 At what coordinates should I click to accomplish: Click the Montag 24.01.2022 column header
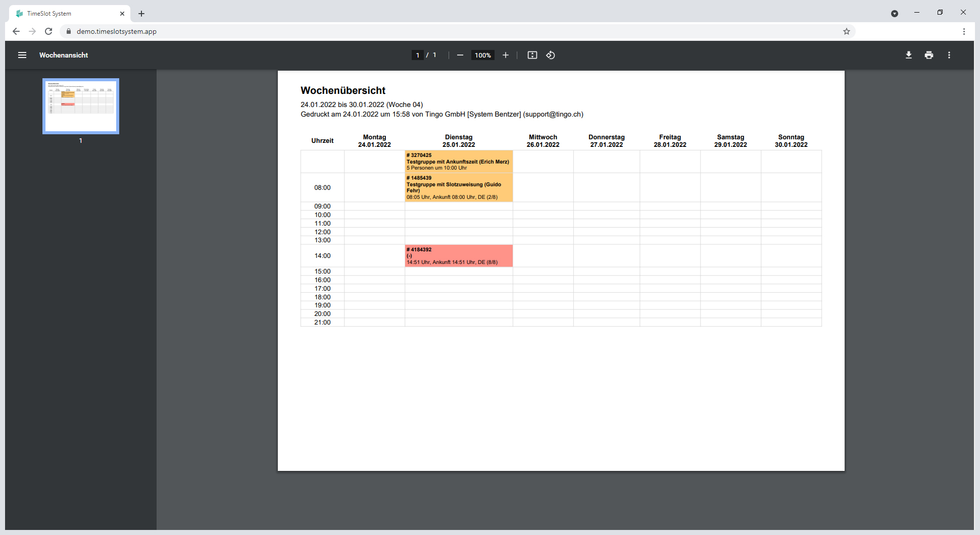point(374,141)
